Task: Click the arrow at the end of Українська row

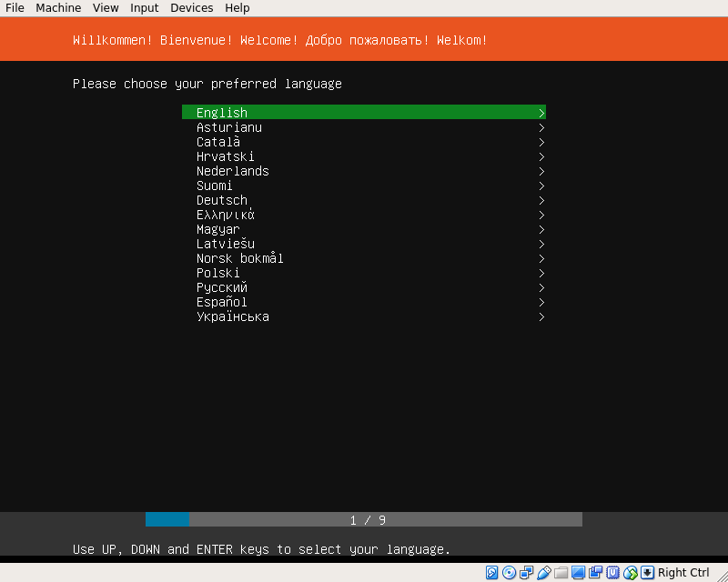Action: (541, 316)
